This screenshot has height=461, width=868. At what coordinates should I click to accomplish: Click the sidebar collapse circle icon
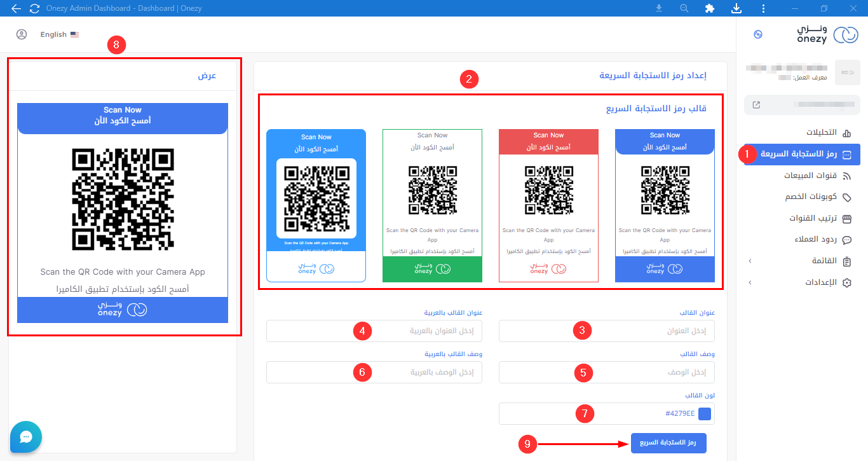click(757, 34)
